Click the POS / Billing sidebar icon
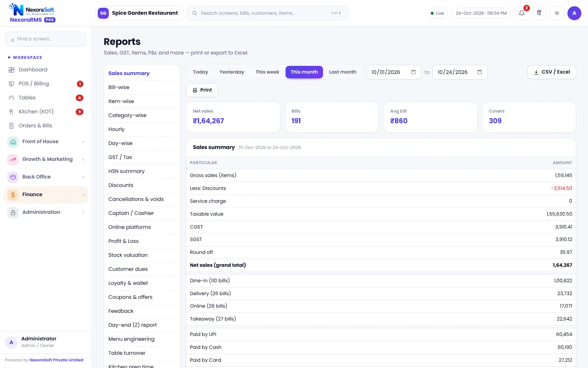 [11, 84]
